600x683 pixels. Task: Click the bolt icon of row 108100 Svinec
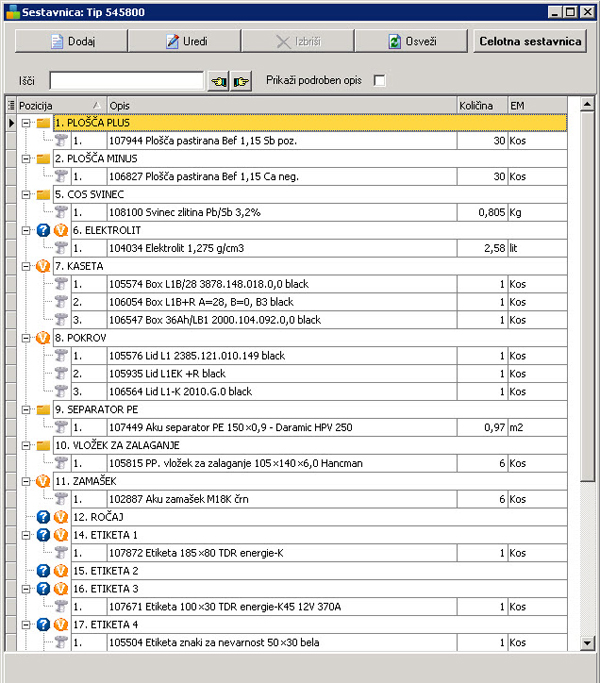[x=61, y=213]
